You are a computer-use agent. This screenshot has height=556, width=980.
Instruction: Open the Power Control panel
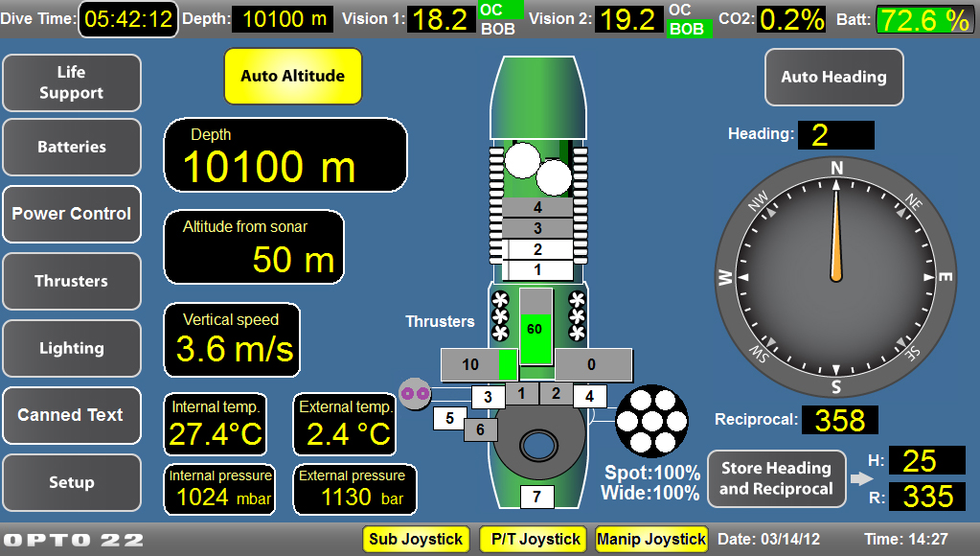[x=72, y=214]
